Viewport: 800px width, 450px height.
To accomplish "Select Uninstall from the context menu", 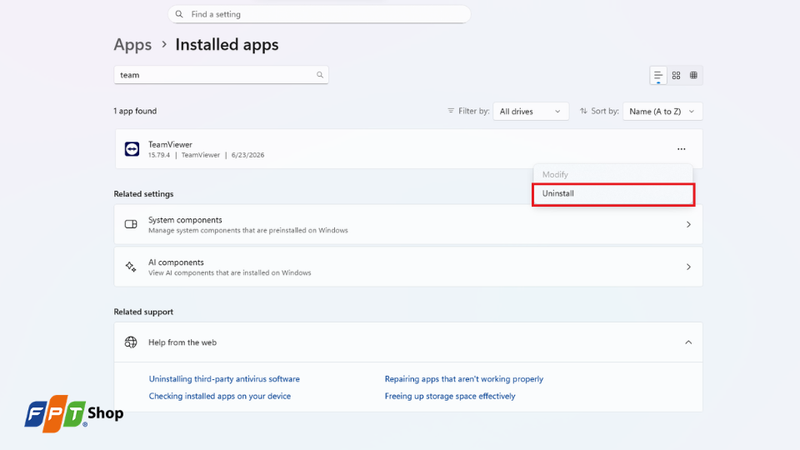I will pos(613,194).
